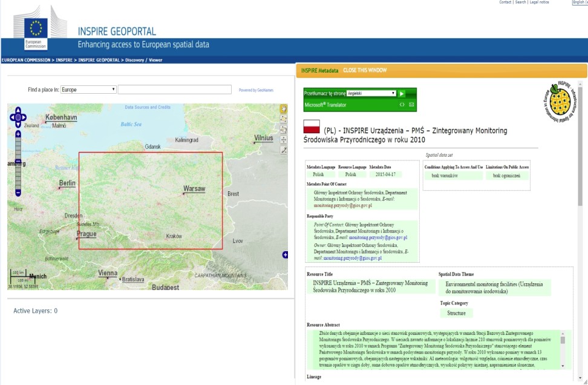Zoom out using the minus button

point(18,193)
